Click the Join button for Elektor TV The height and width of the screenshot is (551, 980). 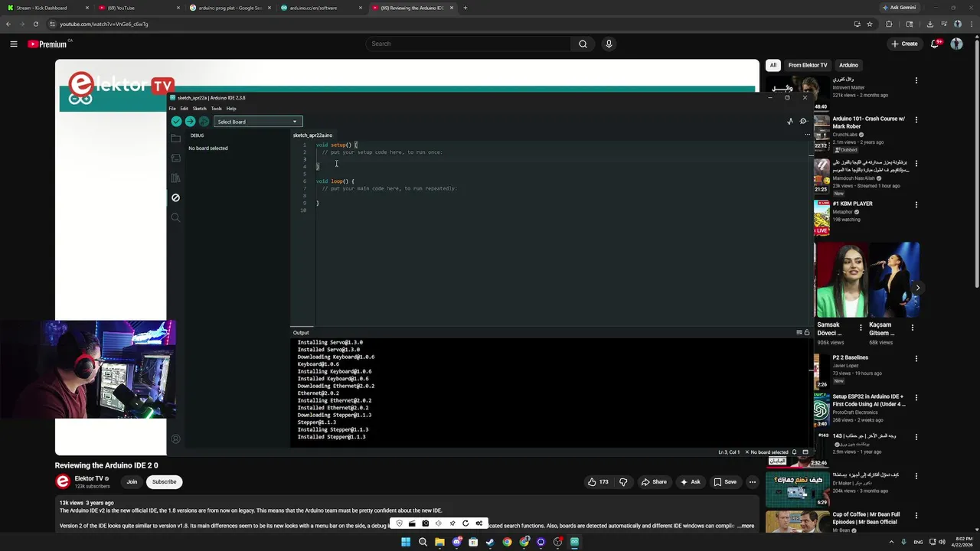(132, 481)
